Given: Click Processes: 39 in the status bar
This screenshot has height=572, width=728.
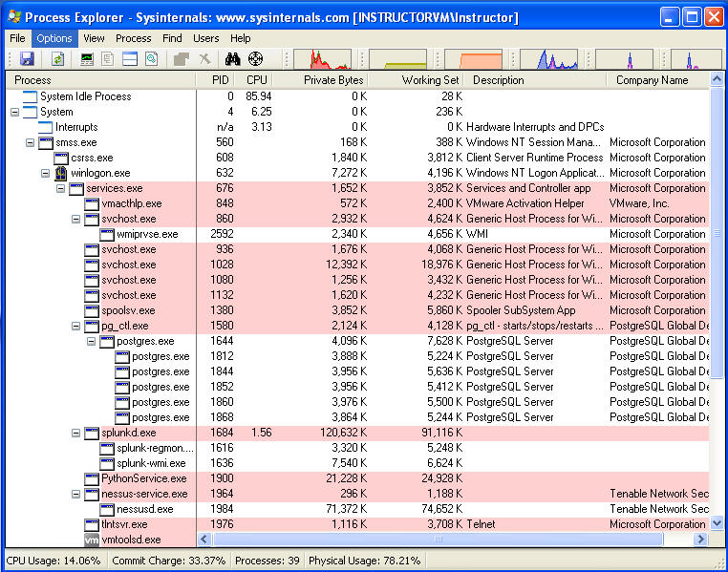Looking at the screenshot, I should click(268, 561).
